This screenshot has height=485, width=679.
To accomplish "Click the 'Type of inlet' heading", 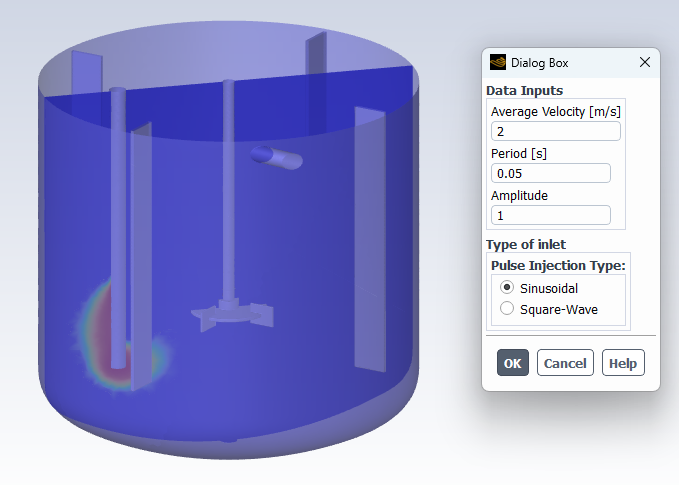I will [526, 245].
